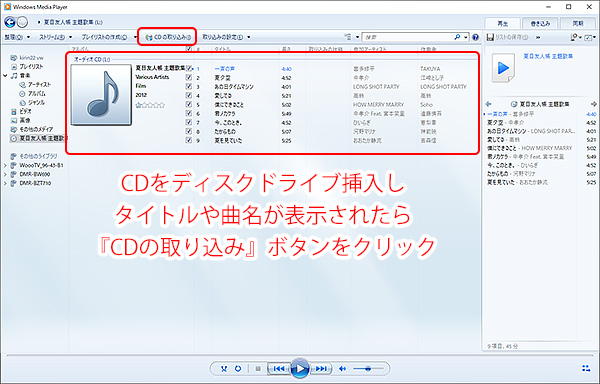This screenshot has height=384, width=600.
Task: Click the star rating under 2012
Action: click(x=150, y=105)
